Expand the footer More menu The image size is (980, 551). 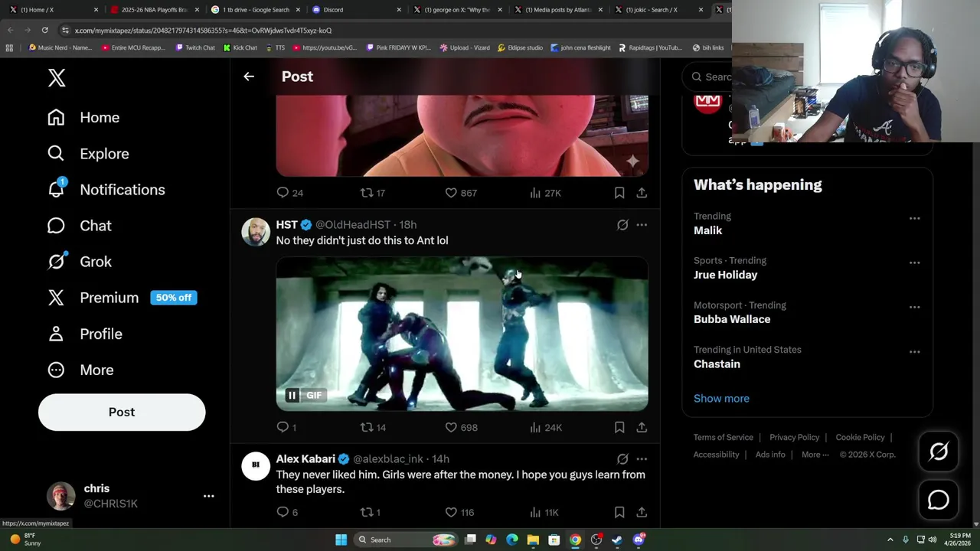tap(815, 455)
